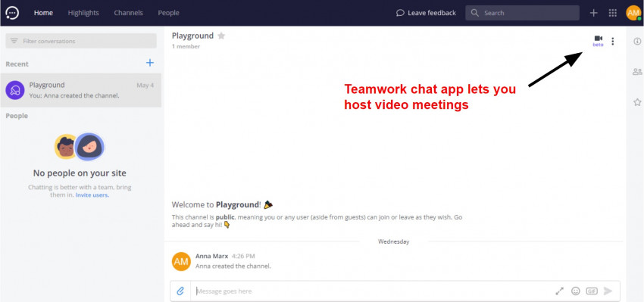Viewport: 644px width, 302px height.
Task: Open the People tab
Action: tap(168, 13)
